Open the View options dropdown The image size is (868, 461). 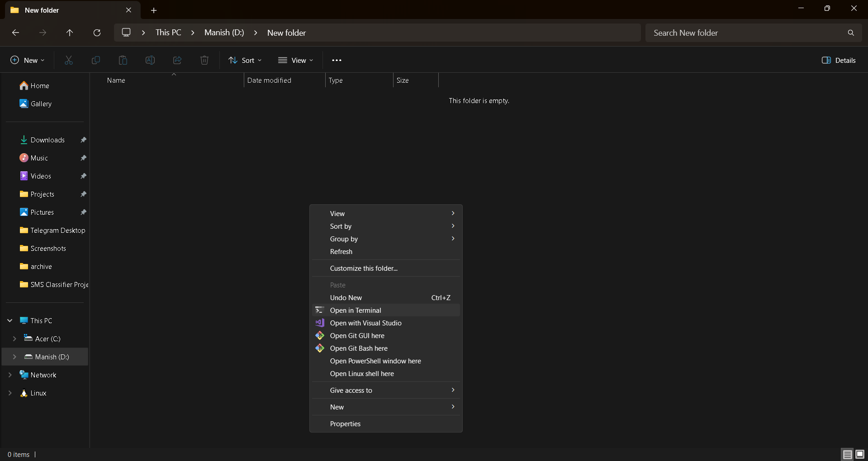296,60
